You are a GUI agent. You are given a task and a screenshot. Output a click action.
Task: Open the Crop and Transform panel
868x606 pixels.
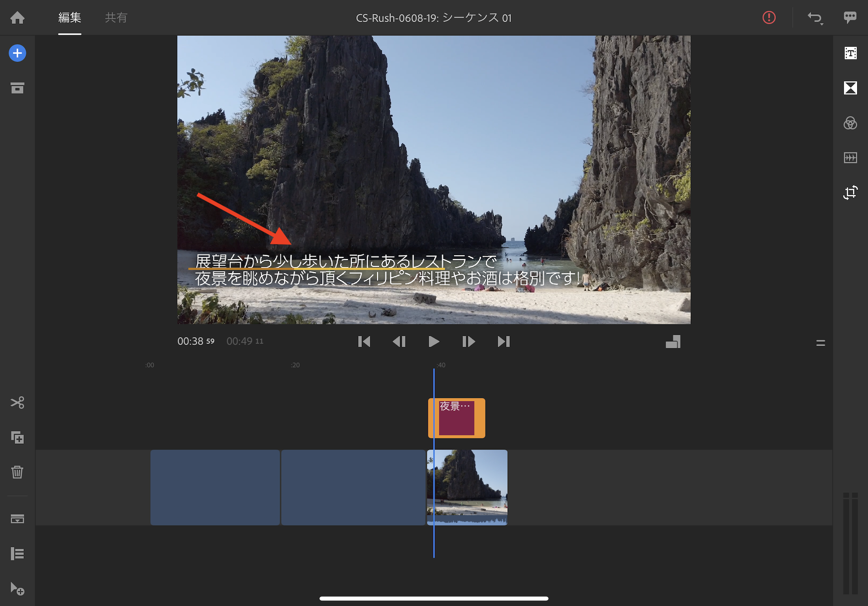click(850, 192)
